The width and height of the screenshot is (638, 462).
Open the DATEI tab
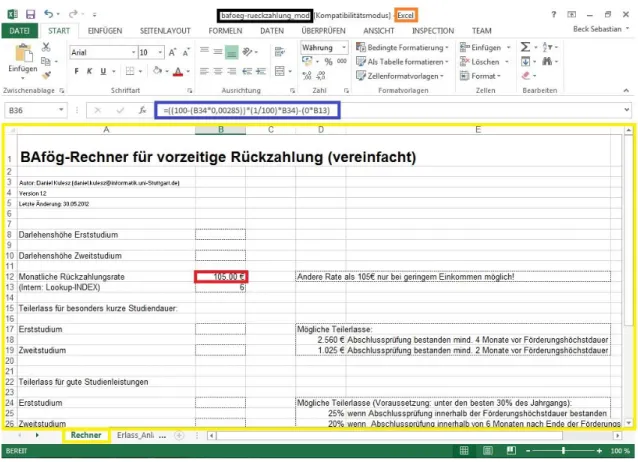19,31
